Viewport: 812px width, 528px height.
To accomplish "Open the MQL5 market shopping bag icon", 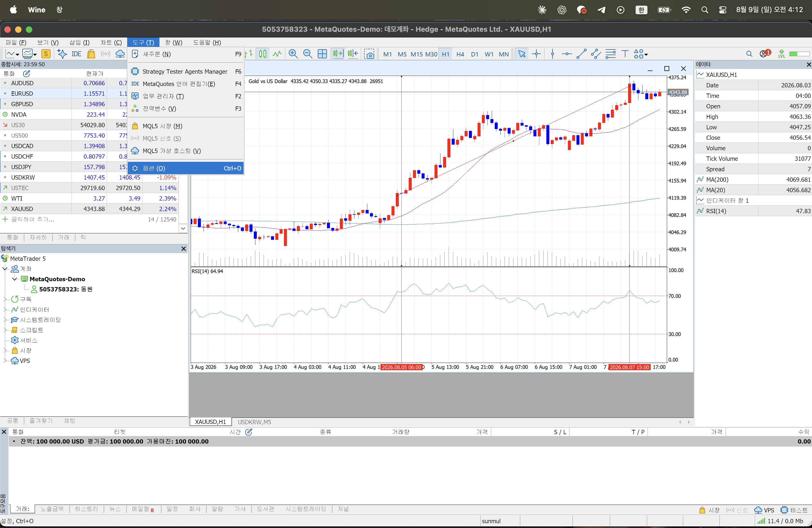I will 91,54.
